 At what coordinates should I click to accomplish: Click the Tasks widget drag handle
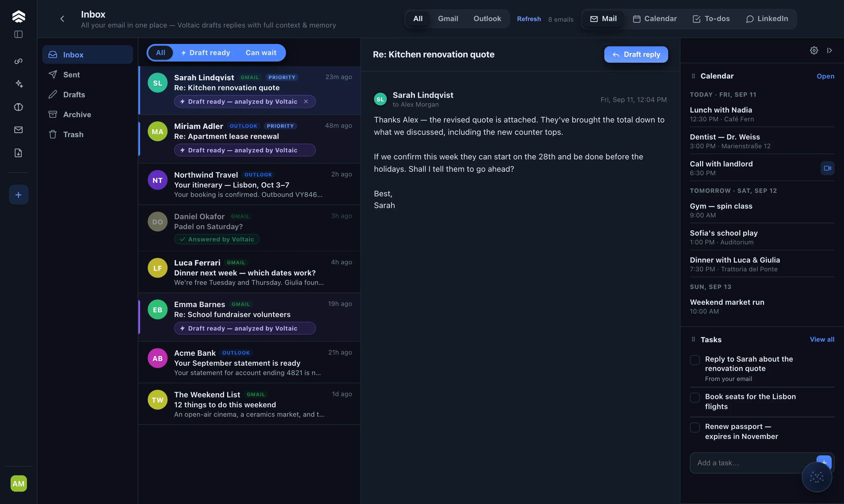click(693, 339)
